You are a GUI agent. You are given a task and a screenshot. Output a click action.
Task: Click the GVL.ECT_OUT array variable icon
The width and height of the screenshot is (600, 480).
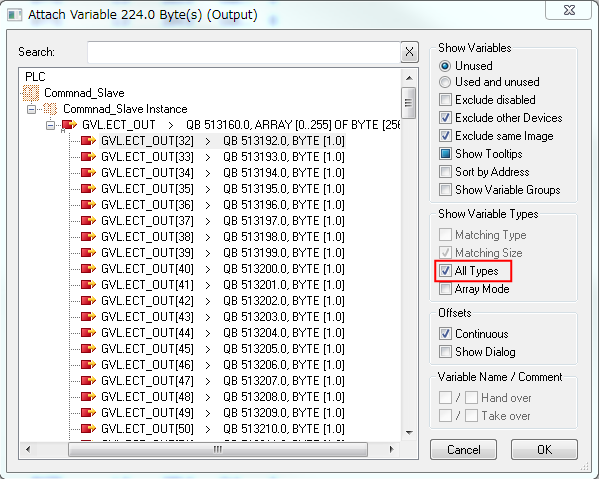(69, 125)
